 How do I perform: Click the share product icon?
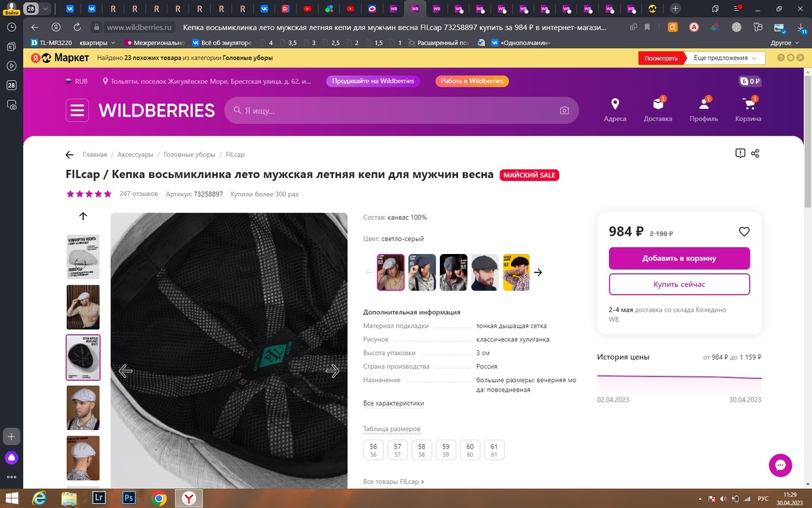coord(755,154)
